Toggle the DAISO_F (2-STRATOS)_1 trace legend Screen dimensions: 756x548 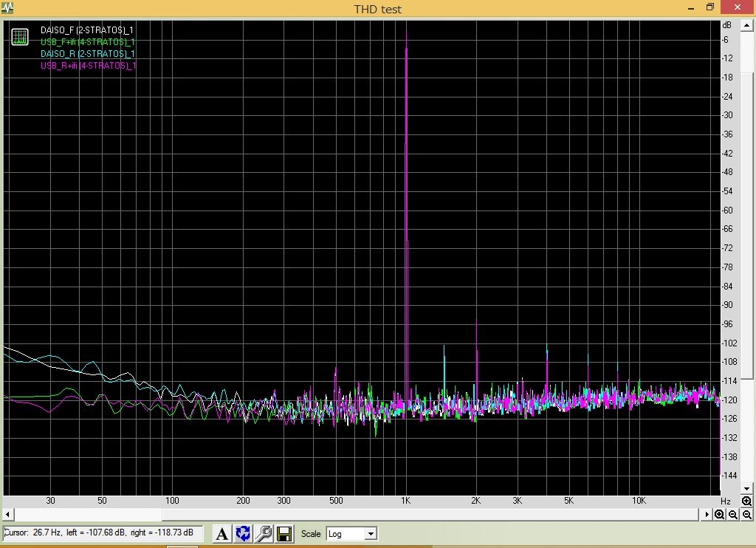click(86, 30)
